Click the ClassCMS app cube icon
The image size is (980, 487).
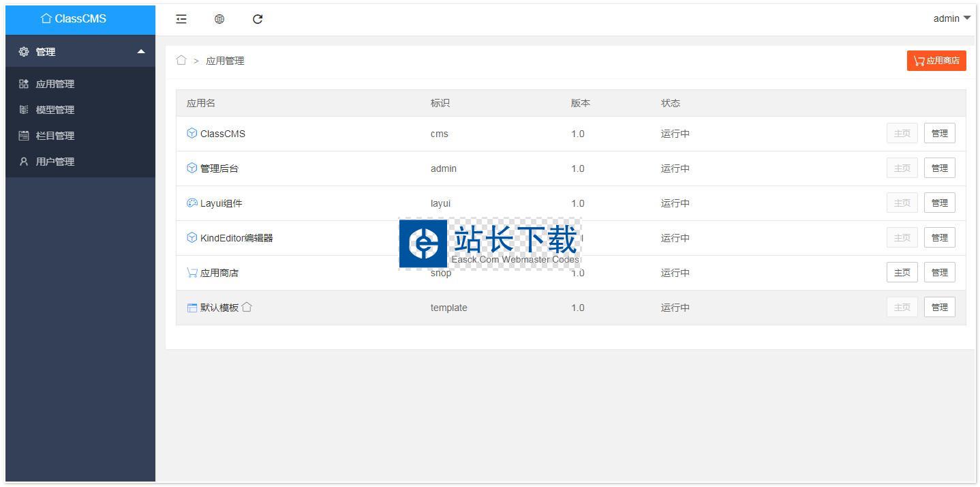(192, 134)
